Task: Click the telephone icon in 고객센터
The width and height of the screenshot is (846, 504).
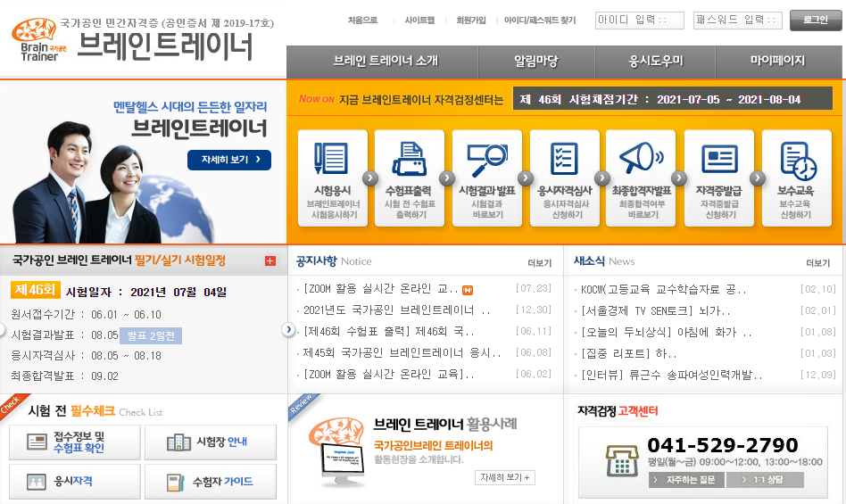Action: [621, 461]
